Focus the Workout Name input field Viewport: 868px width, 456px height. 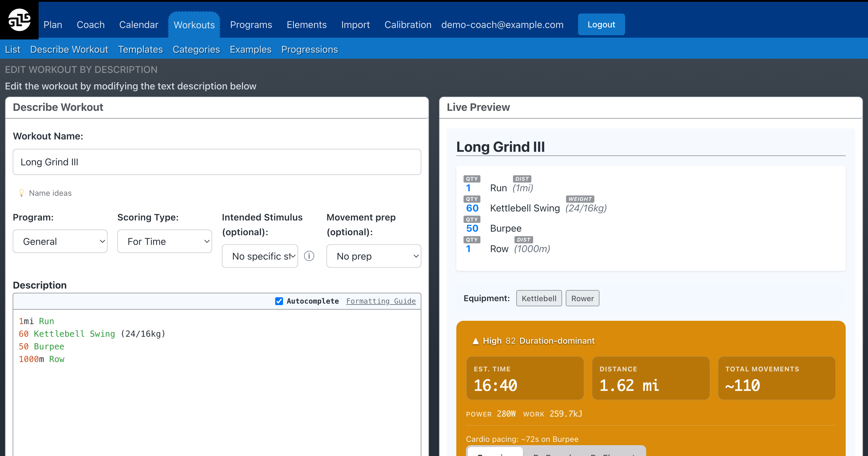[217, 162]
